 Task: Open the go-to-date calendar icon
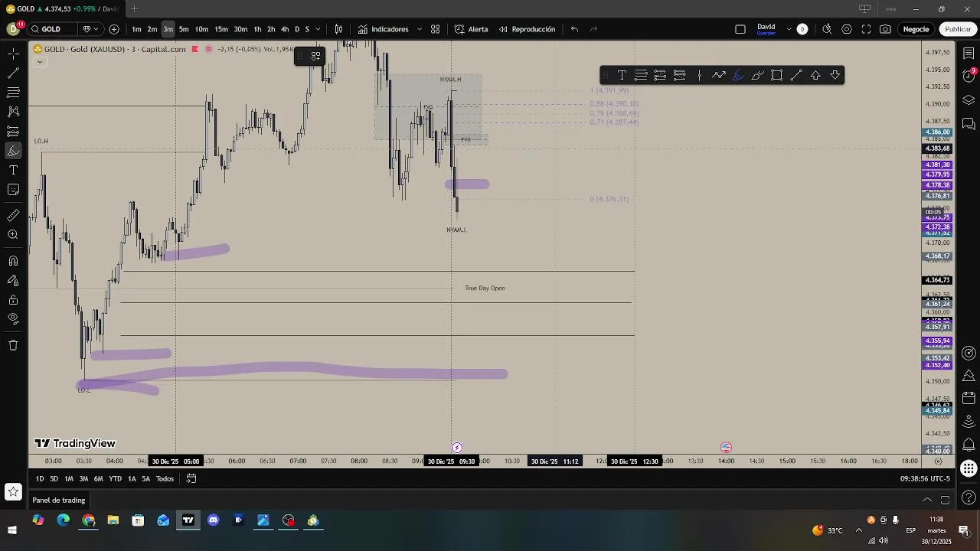click(x=191, y=479)
